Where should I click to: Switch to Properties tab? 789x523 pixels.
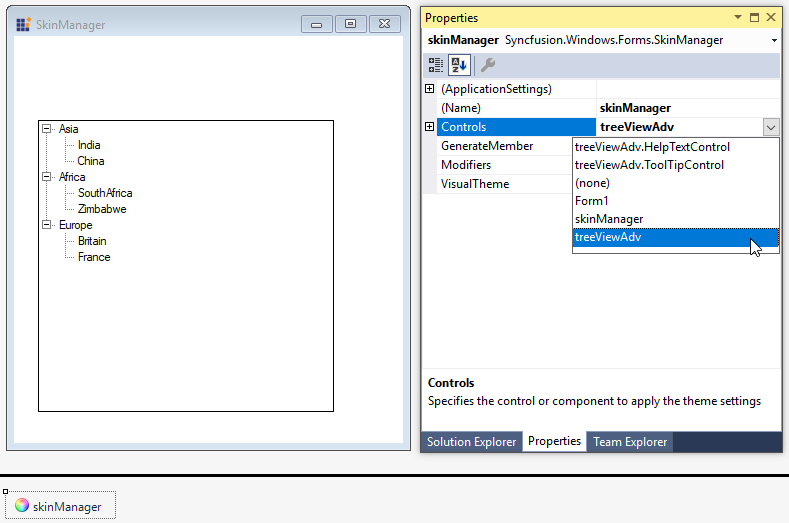(554, 441)
